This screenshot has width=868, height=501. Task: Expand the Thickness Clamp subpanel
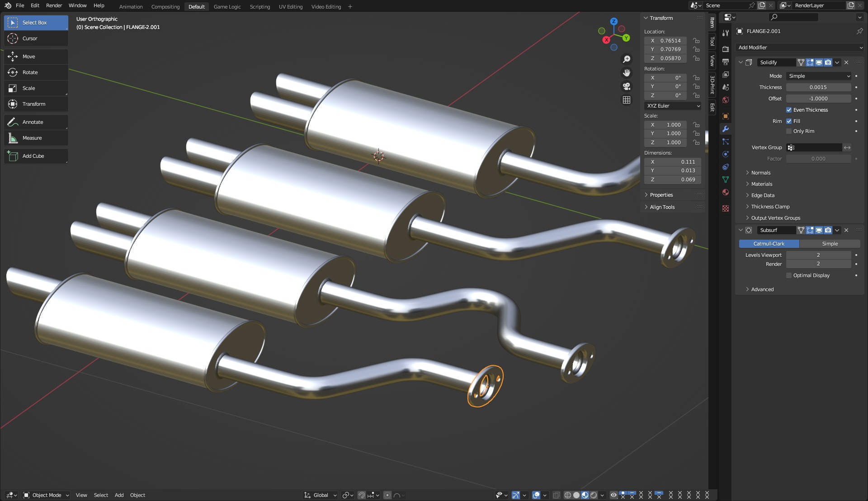[770, 207]
